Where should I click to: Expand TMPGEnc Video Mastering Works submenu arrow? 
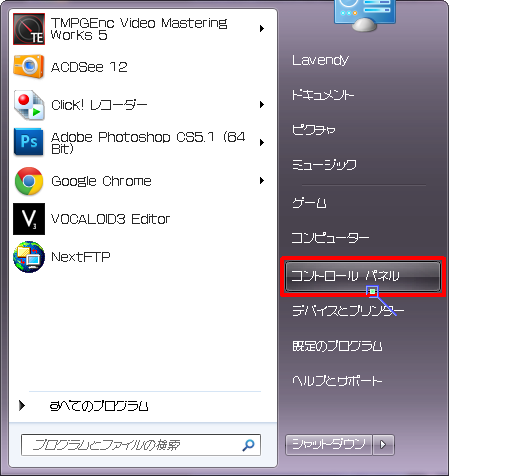point(262,29)
